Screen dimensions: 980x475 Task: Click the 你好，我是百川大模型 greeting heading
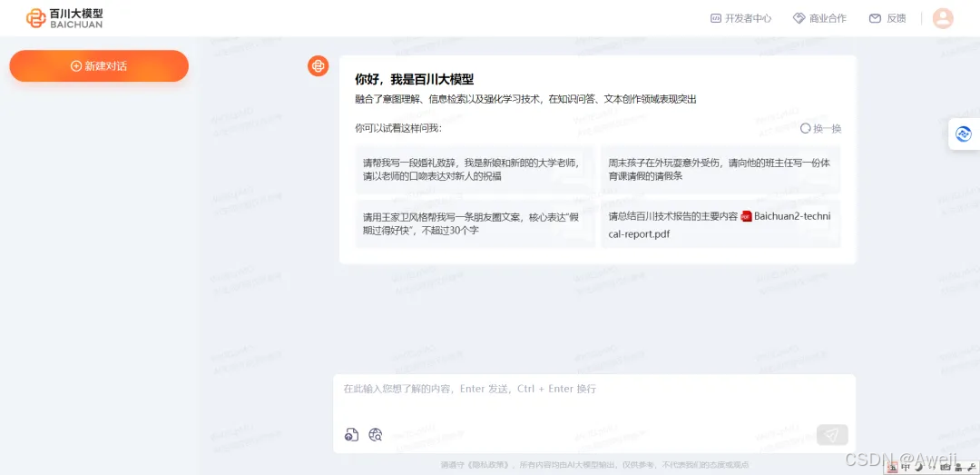[414, 80]
